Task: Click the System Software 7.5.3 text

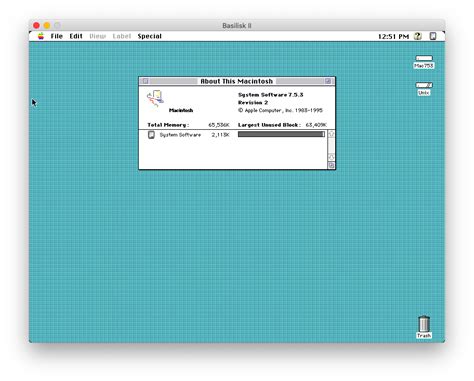Action: pyautogui.click(x=270, y=95)
